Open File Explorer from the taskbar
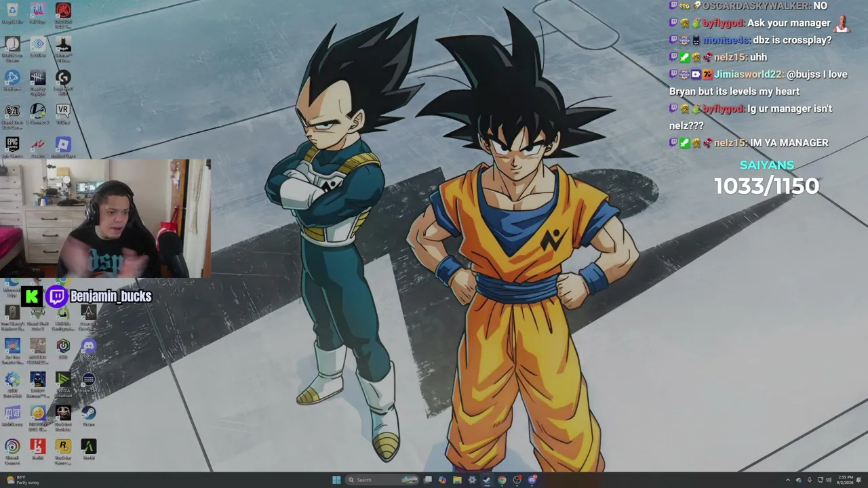 point(457,480)
